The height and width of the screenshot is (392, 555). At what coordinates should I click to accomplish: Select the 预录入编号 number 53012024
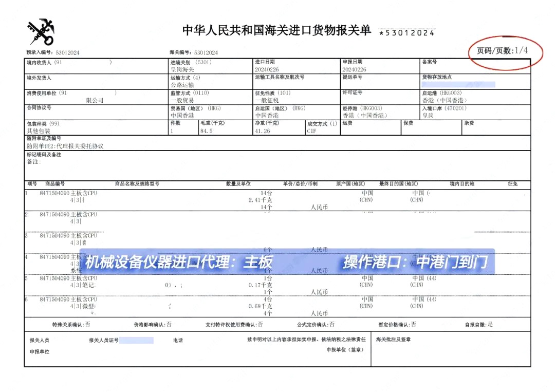click(x=67, y=53)
